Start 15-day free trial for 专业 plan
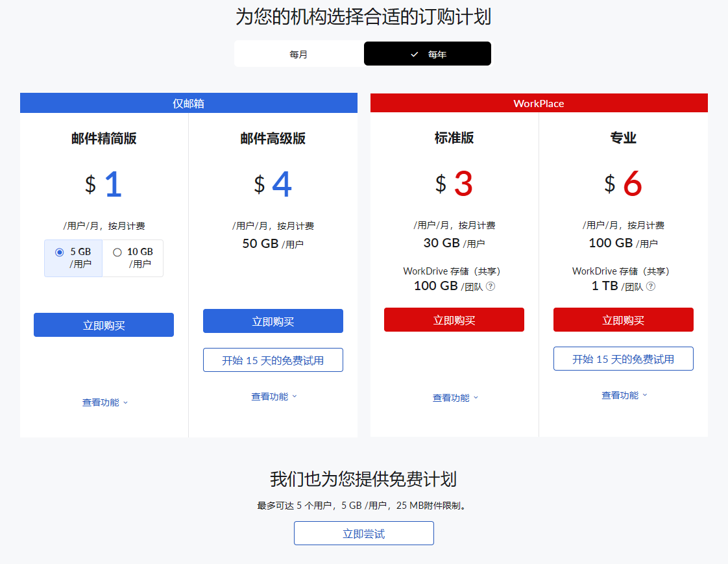The image size is (728, 564). click(x=624, y=359)
